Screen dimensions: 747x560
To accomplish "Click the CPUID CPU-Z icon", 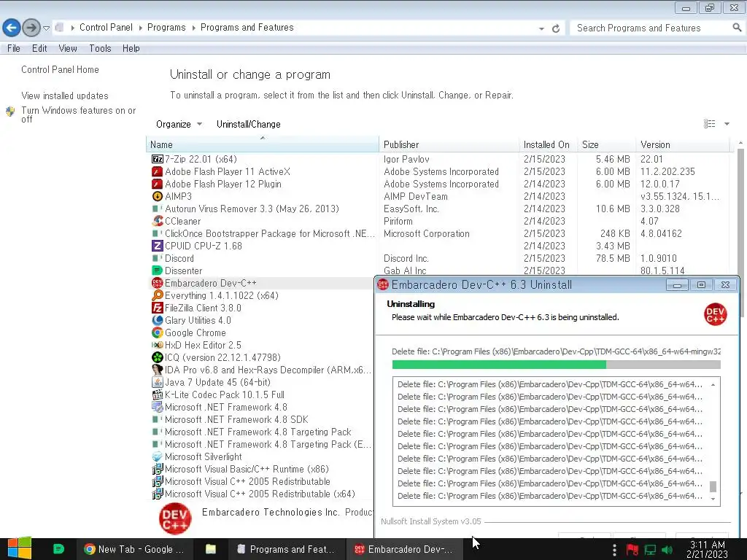I will coord(158,246).
